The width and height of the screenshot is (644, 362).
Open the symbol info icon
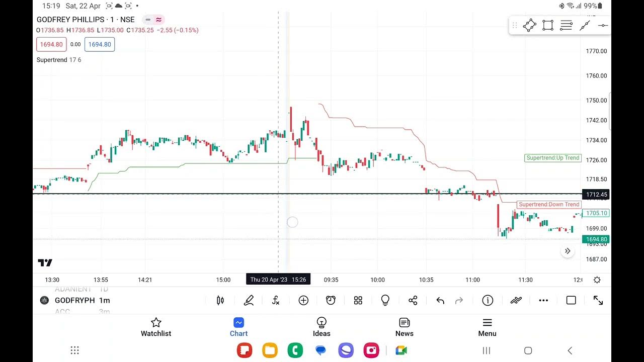point(488,301)
